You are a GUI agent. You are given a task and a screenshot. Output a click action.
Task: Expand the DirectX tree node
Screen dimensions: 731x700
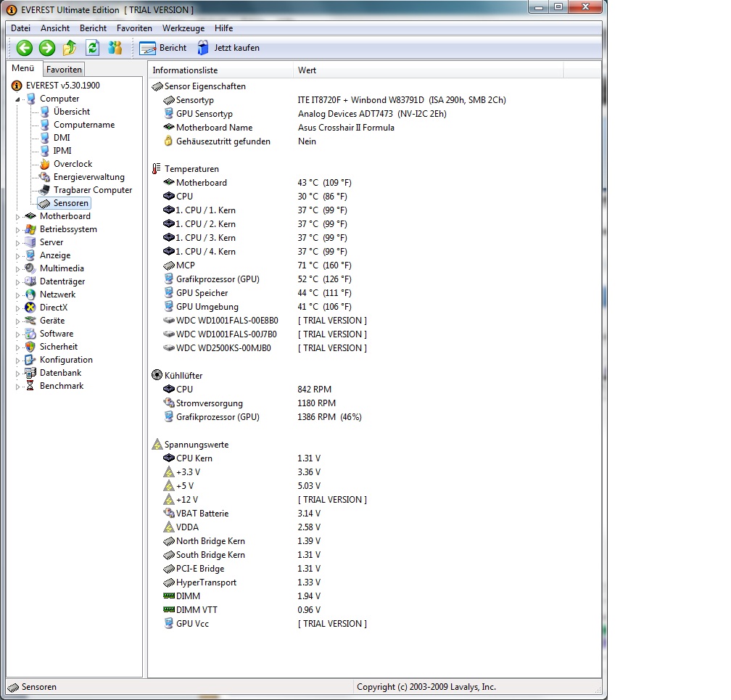(17, 308)
